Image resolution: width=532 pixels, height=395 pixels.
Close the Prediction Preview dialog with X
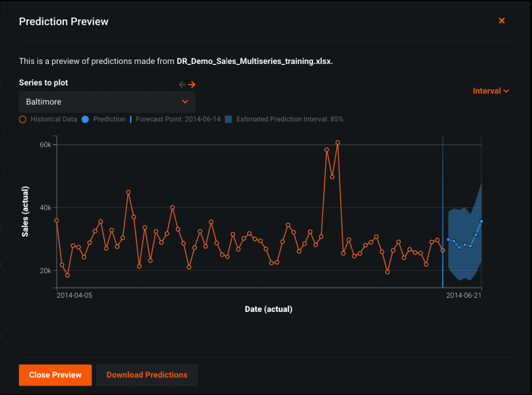coord(502,21)
